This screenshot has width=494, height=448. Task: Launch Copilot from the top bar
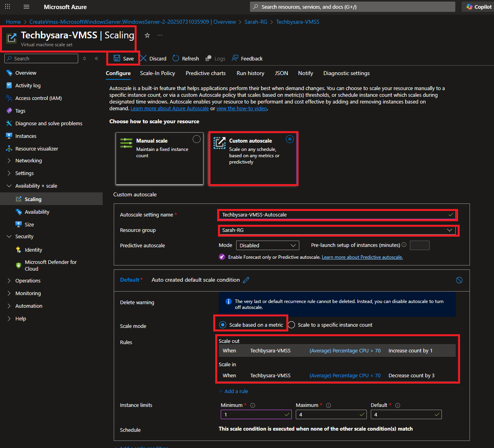[x=479, y=7]
